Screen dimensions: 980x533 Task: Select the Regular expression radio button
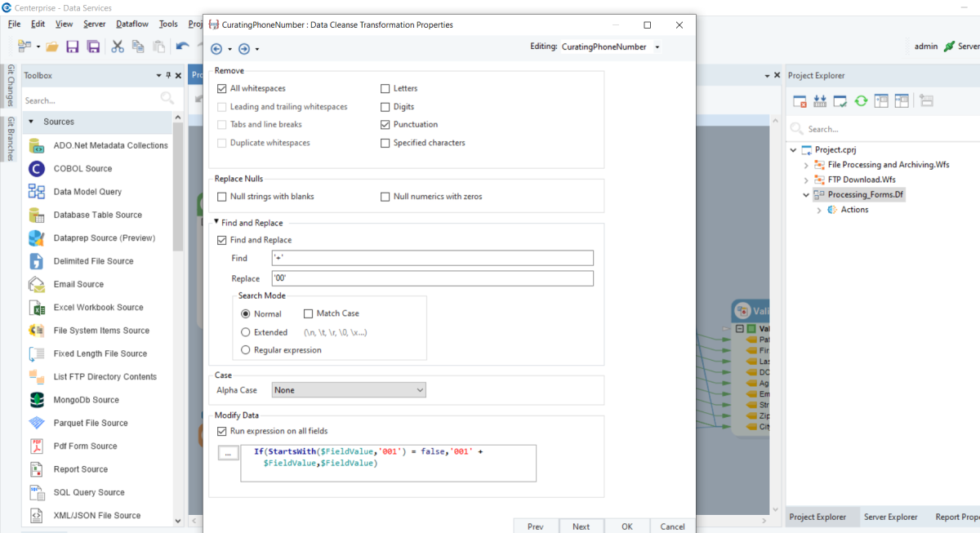246,349
